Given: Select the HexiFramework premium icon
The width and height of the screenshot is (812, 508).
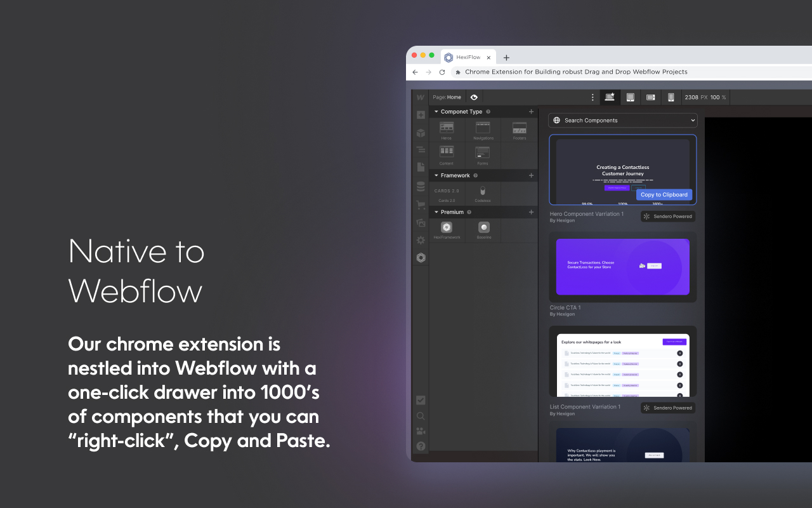Looking at the screenshot, I should tap(447, 227).
